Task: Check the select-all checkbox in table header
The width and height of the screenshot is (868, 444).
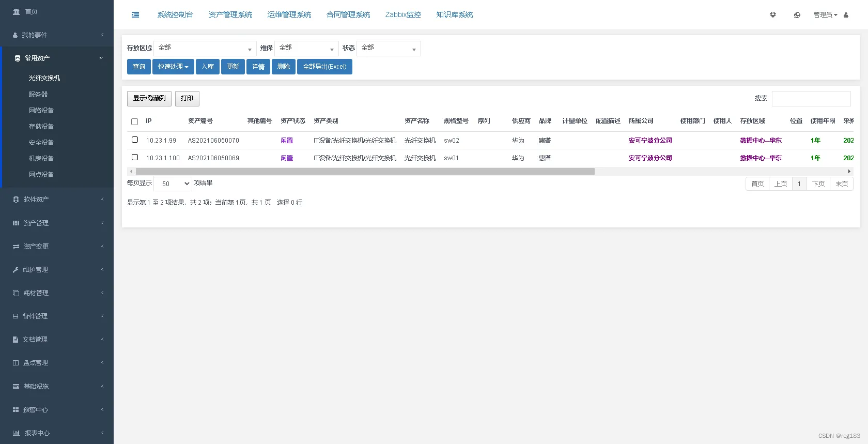Action: (x=135, y=122)
